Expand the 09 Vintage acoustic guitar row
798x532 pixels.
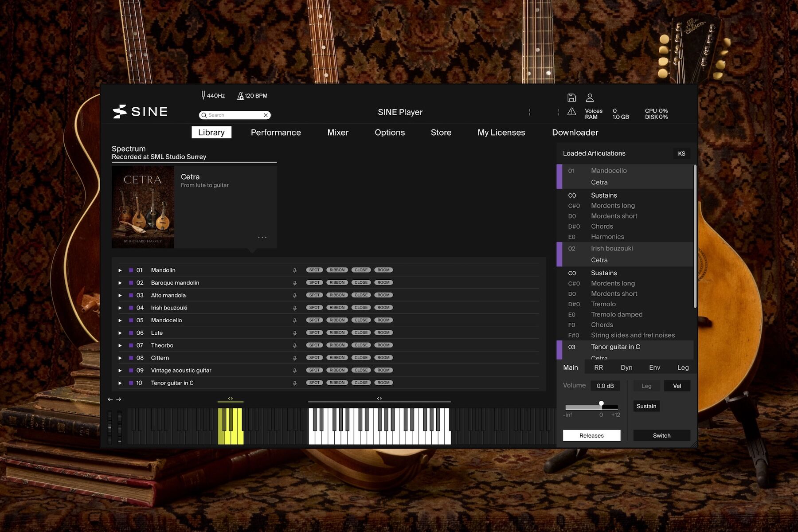[120, 371]
